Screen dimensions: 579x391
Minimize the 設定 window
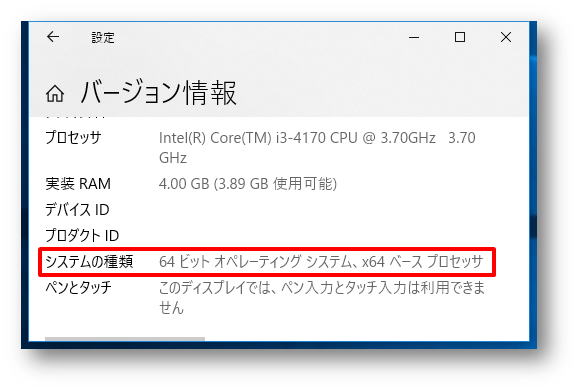pos(414,37)
